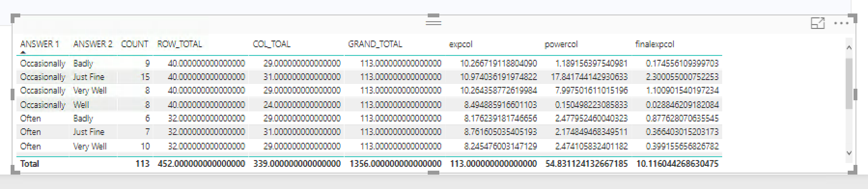Click finalexpcol value 2.300055000752253
The image size is (868, 189).
click(x=682, y=77)
